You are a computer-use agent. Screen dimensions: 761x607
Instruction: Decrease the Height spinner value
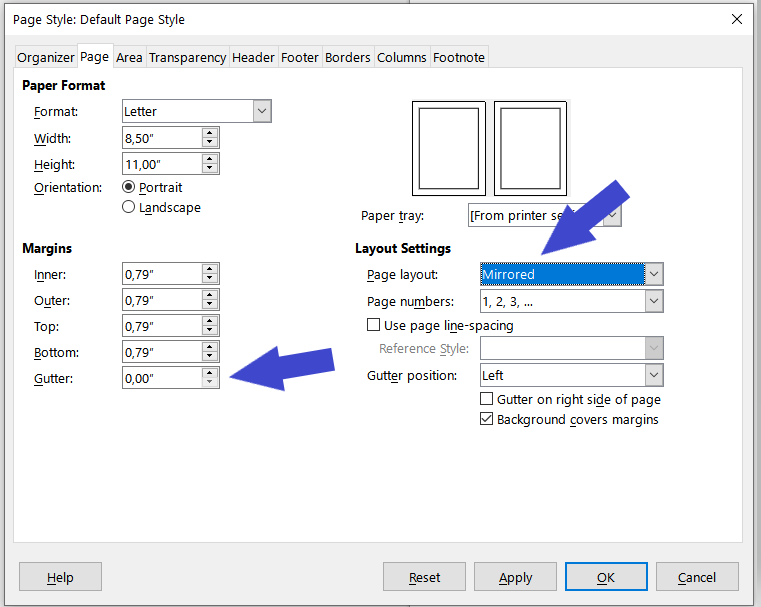coord(209,169)
